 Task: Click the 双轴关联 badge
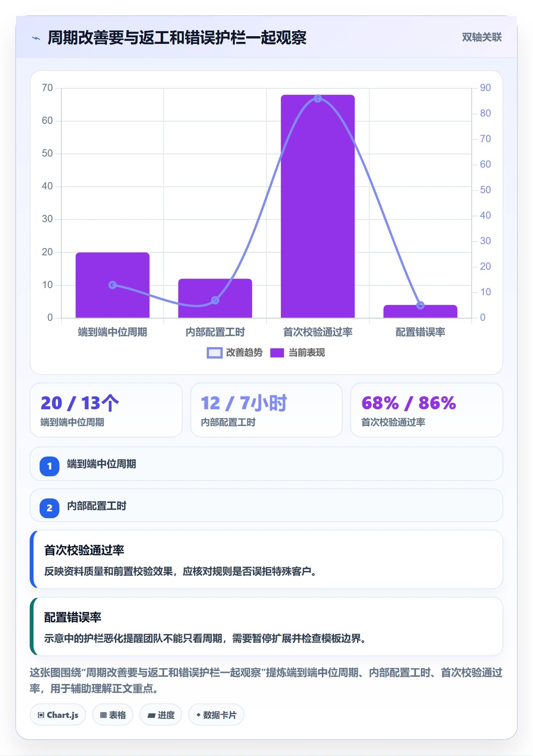point(482,37)
